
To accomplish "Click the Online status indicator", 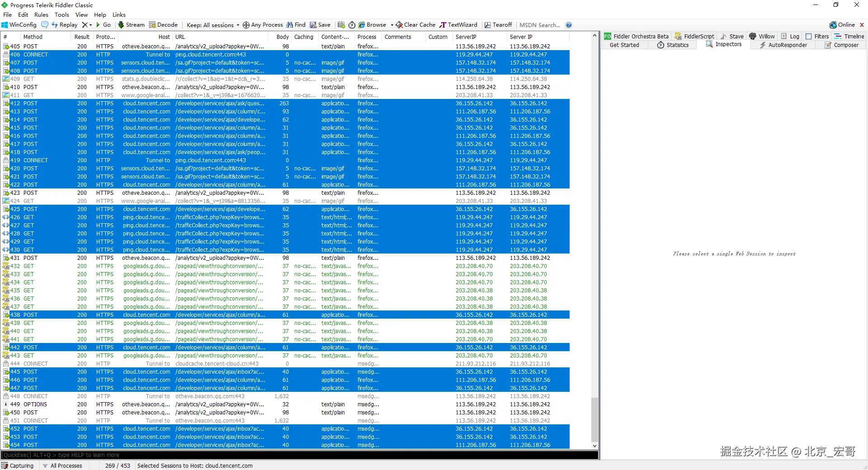I will point(842,25).
